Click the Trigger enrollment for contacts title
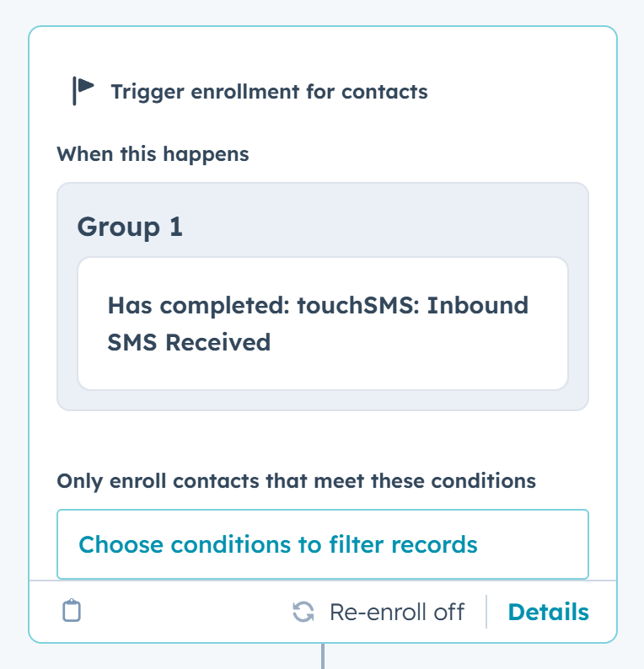The width and height of the screenshot is (644, 669). [x=269, y=91]
